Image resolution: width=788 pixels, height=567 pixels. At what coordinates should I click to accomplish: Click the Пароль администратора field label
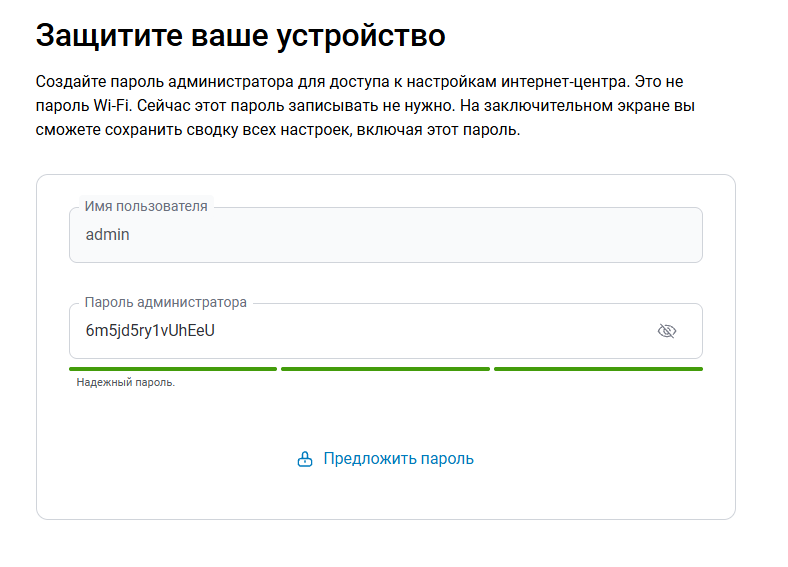coord(165,302)
